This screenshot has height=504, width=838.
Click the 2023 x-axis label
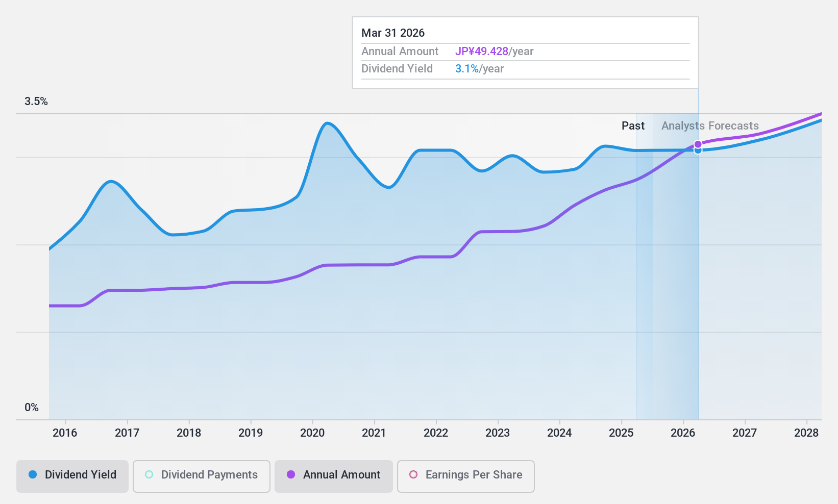pos(498,433)
